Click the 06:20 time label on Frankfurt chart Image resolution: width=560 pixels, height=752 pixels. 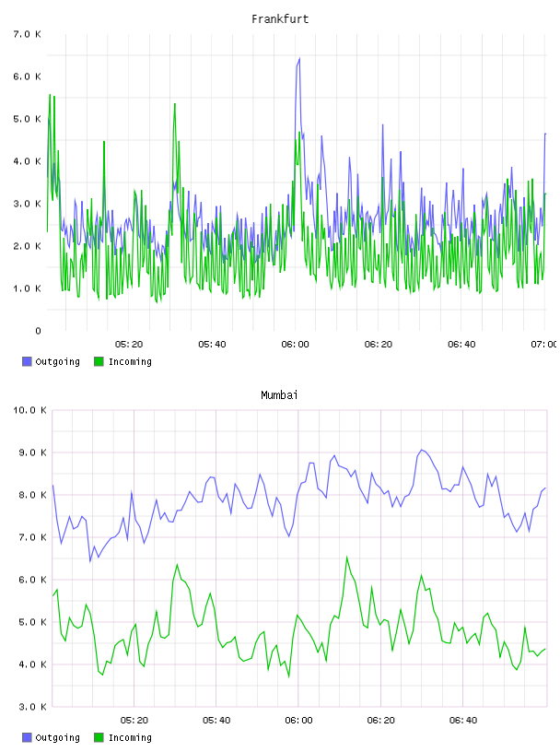coord(379,345)
